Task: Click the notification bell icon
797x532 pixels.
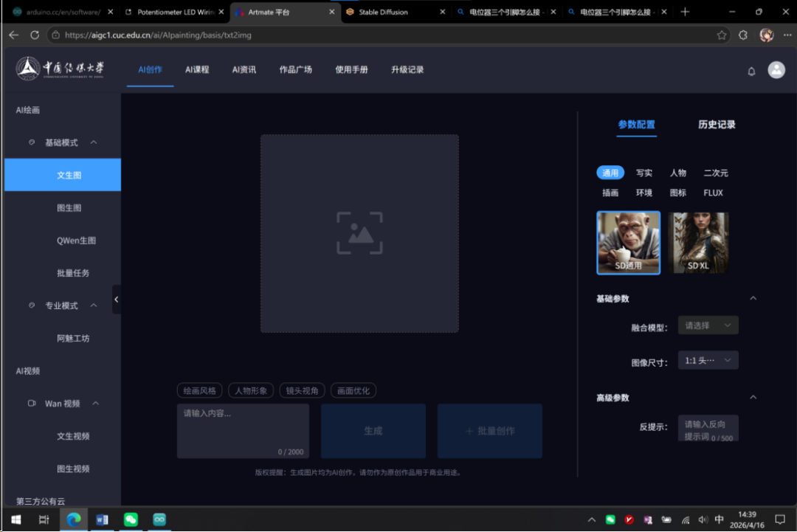Action: point(751,71)
